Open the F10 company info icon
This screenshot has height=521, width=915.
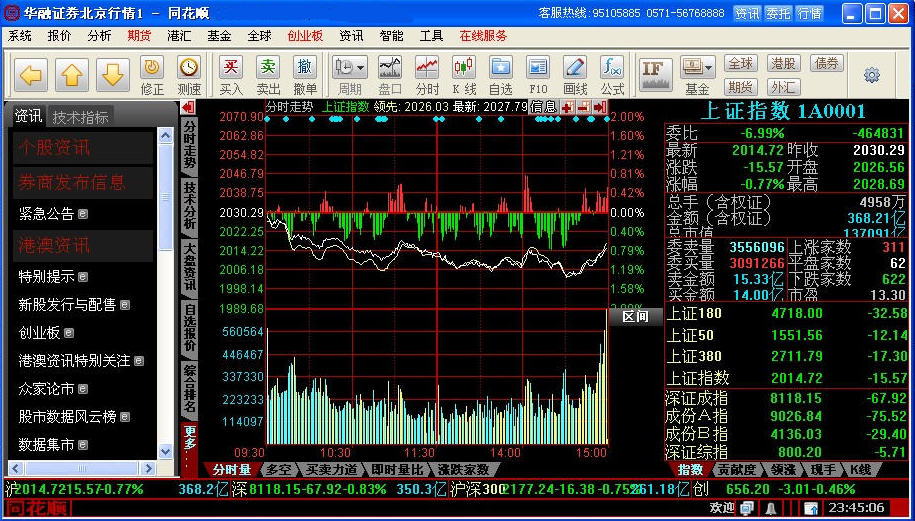tap(537, 76)
